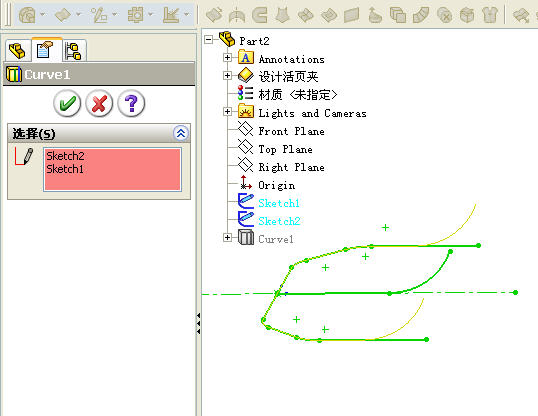538x416 pixels.
Task: Open help with the question mark button
Action: point(131,103)
